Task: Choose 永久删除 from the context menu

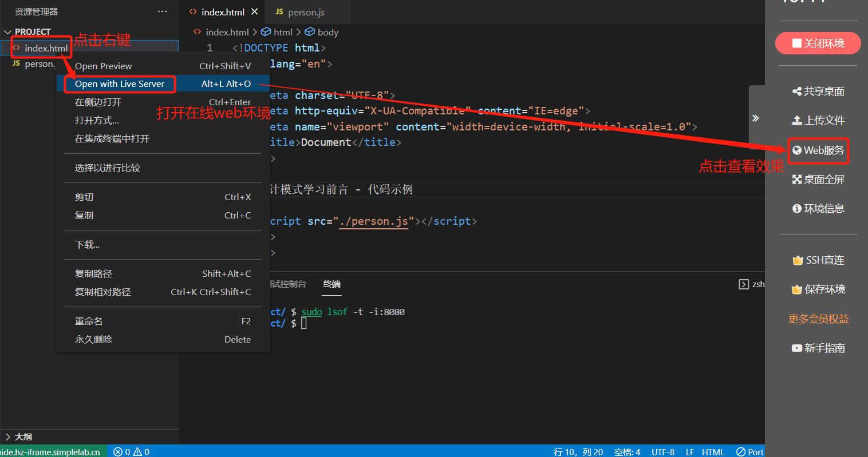Action: [163, 339]
